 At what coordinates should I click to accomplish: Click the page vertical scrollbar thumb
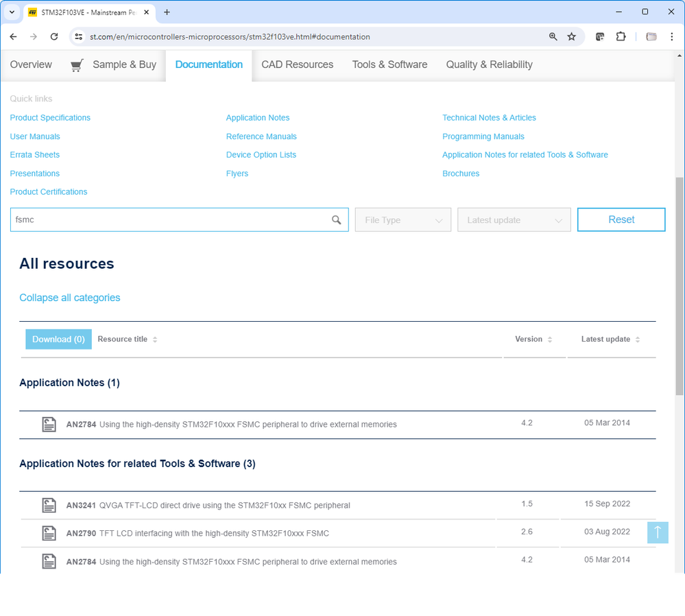click(x=680, y=286)
